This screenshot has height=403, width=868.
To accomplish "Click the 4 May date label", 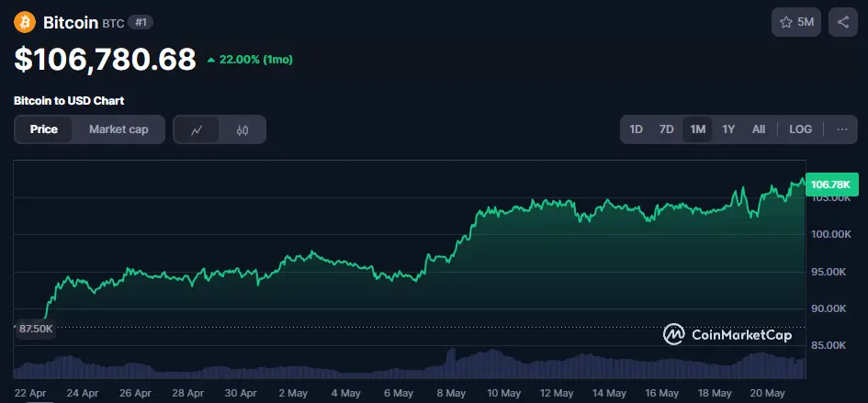I will [346, 393].
